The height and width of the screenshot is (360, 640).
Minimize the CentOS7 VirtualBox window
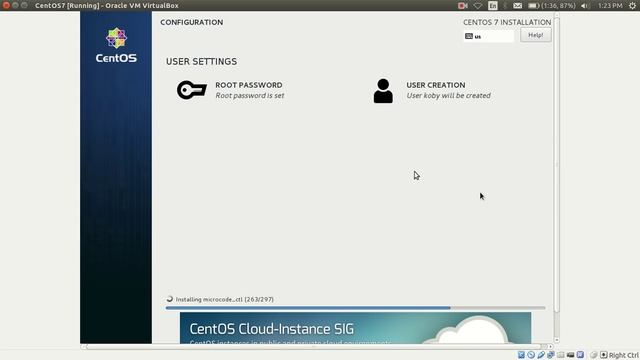pos(15,5)
